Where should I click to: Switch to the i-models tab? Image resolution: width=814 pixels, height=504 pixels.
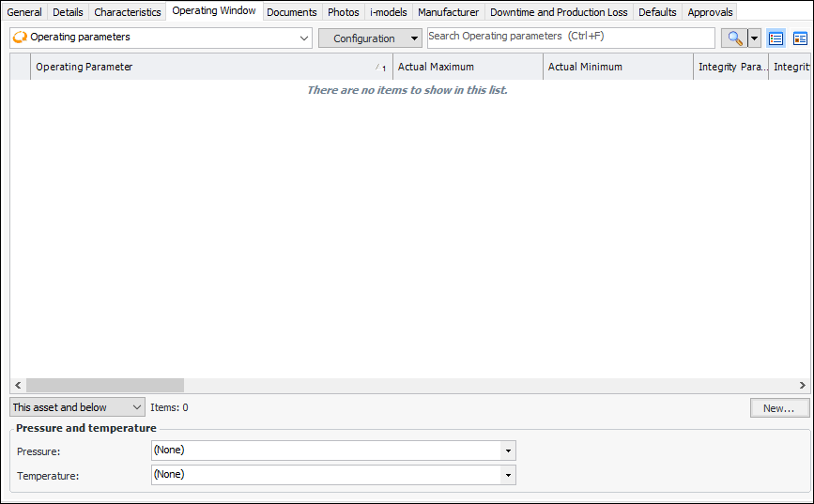click(x=389, y=12)
